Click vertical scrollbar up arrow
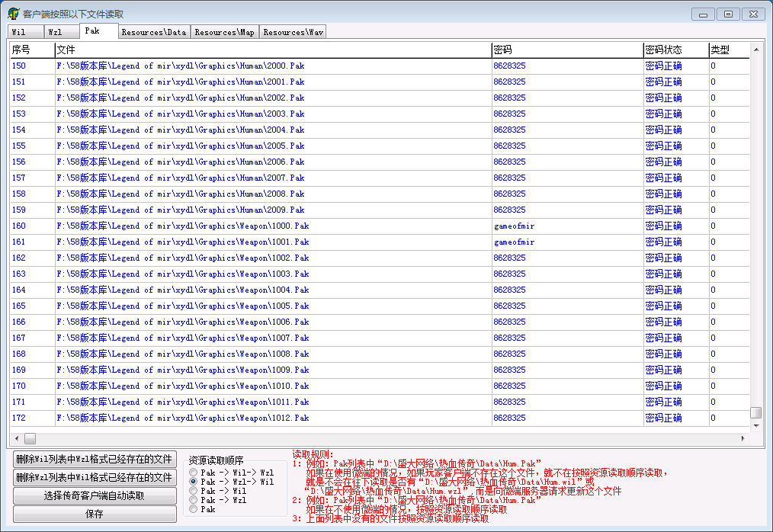The image size is (773, 532). [755, 50]
